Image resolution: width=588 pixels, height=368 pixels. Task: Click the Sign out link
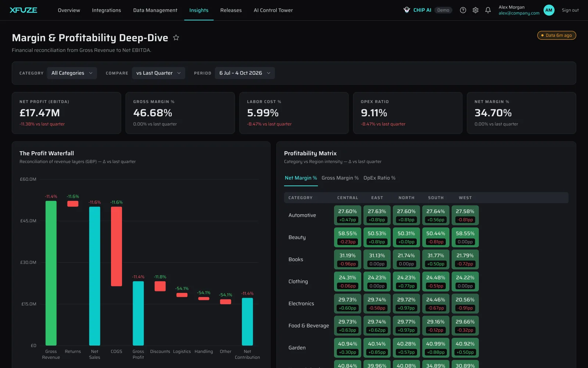coord(570,10)
